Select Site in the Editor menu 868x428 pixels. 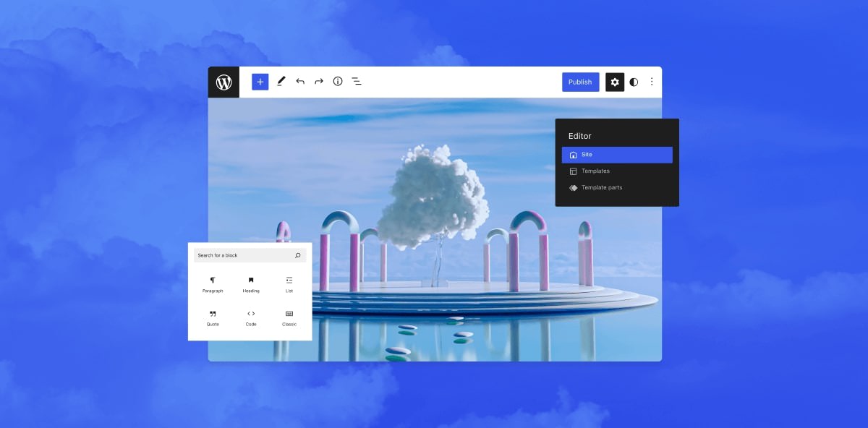(617, 155)
